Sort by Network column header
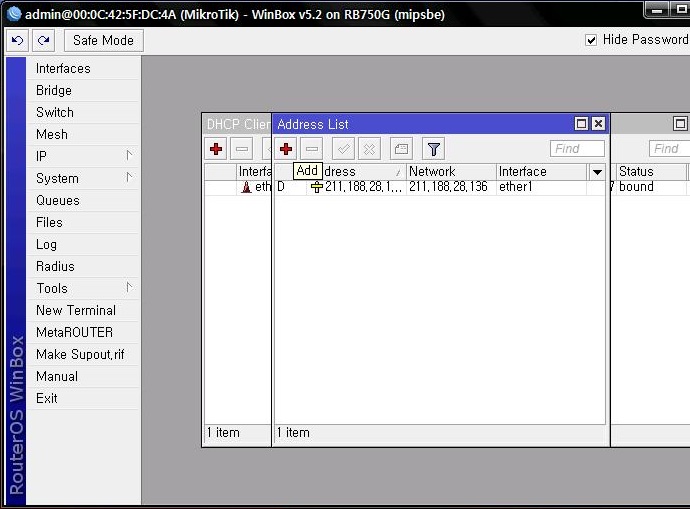 tap(451, 172)
